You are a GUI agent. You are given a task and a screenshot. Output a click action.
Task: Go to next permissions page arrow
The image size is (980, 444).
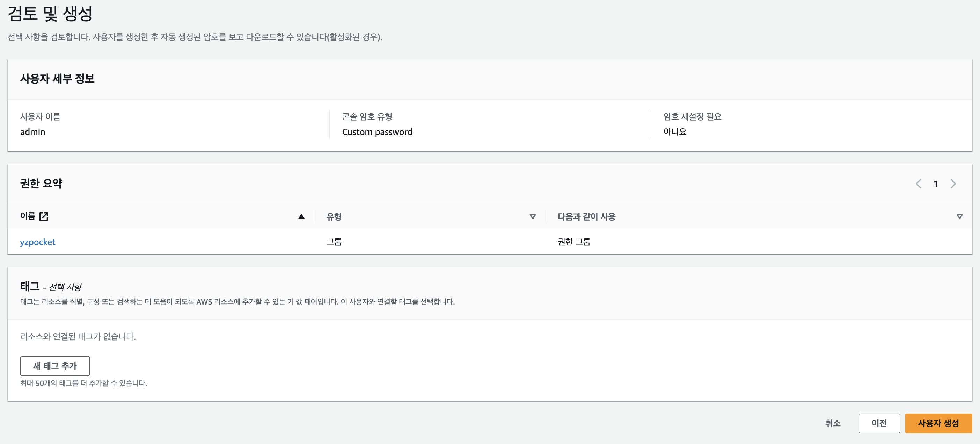point(953,184)
